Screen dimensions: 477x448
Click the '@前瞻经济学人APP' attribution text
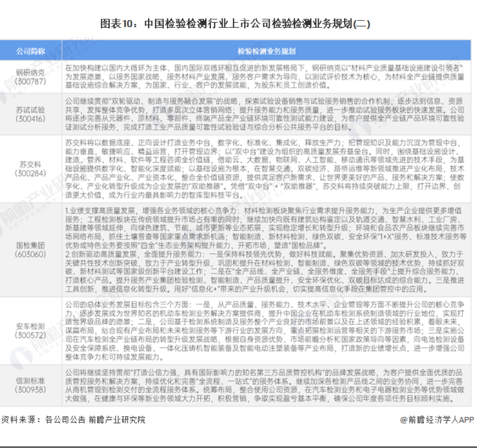click(437, 420)
